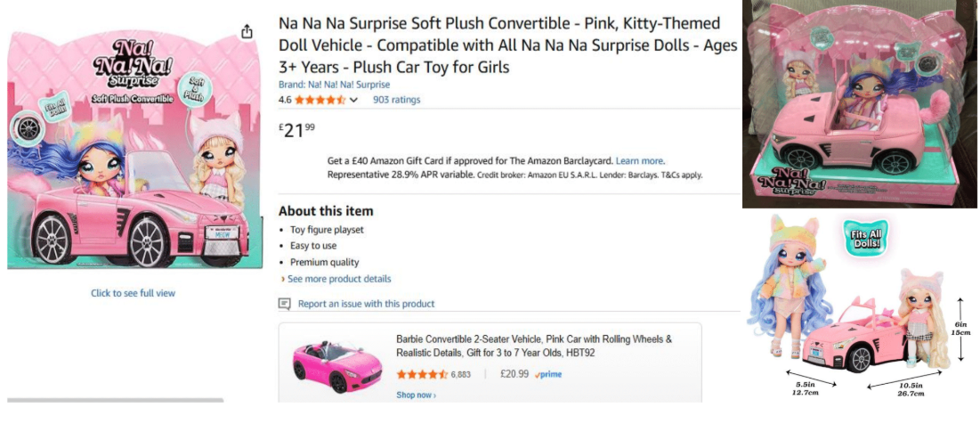Image resolution: width=980 pixels, height=432 pixels.
Task: Click the Prime badge in the Barbie ad
Action: [x=548, y=374]
